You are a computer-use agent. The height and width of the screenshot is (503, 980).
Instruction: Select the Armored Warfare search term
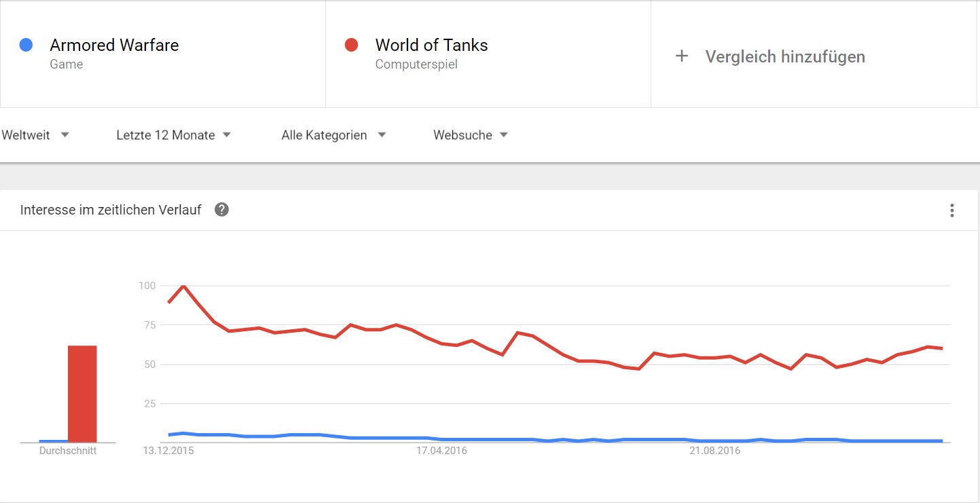click(114, 45)
